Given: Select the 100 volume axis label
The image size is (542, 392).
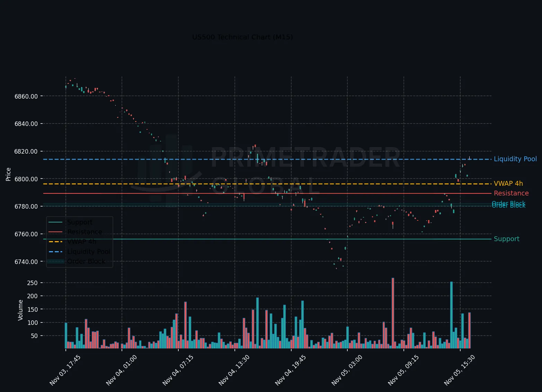Looking at the screenshot, I should (x=32, y=323).
